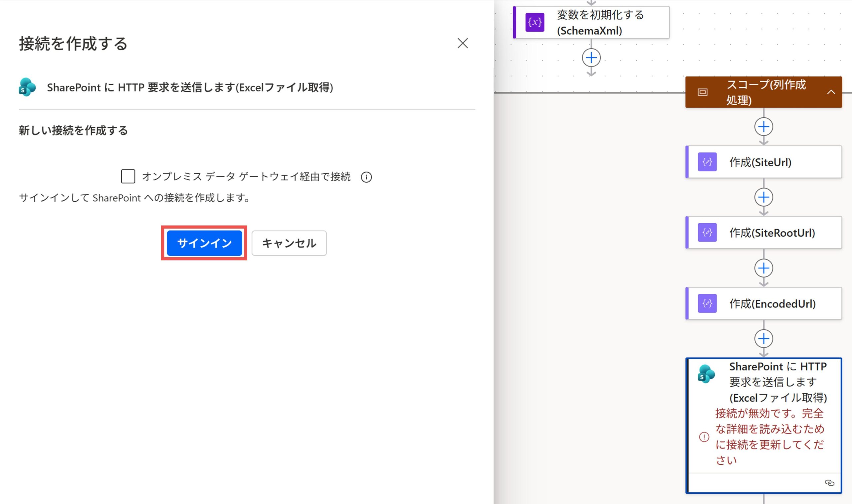Click compose icon on 作成(SiteRootUrl)
This screenshot has width=852, height=504.
(x=707, y=233)
